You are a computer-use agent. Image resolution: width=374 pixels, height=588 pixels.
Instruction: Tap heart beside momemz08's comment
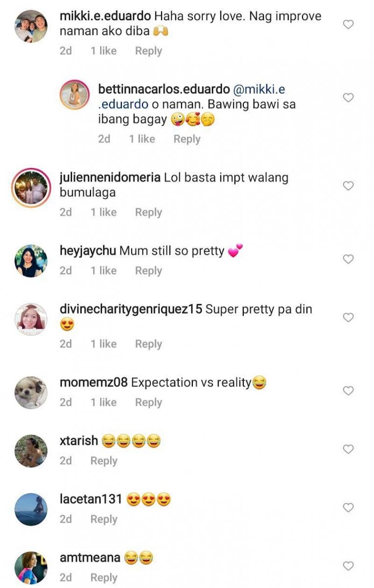click(x=348, y=391)
